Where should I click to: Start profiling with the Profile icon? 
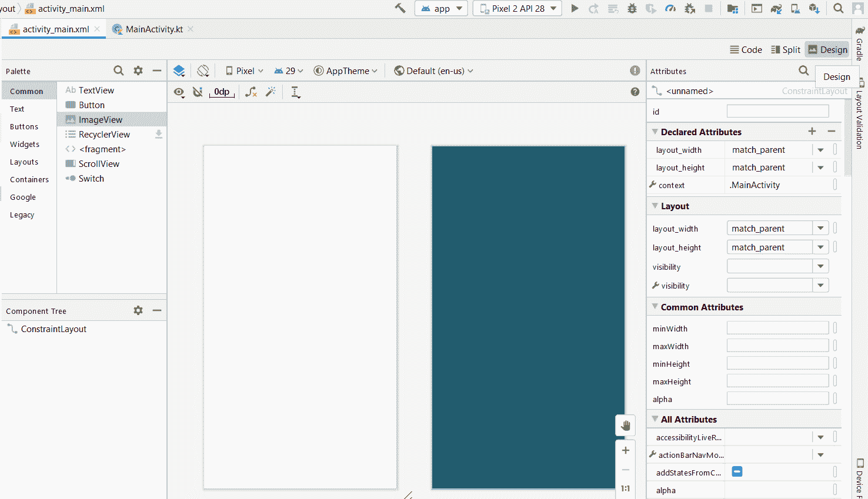pyautogui.click(x=670, y=8)
